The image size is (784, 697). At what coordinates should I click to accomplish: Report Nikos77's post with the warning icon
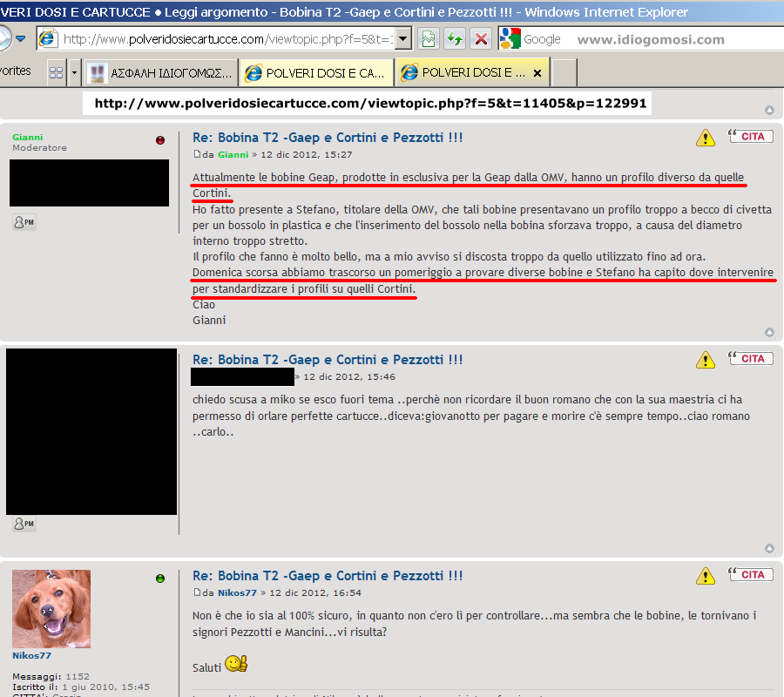(705, 576)
